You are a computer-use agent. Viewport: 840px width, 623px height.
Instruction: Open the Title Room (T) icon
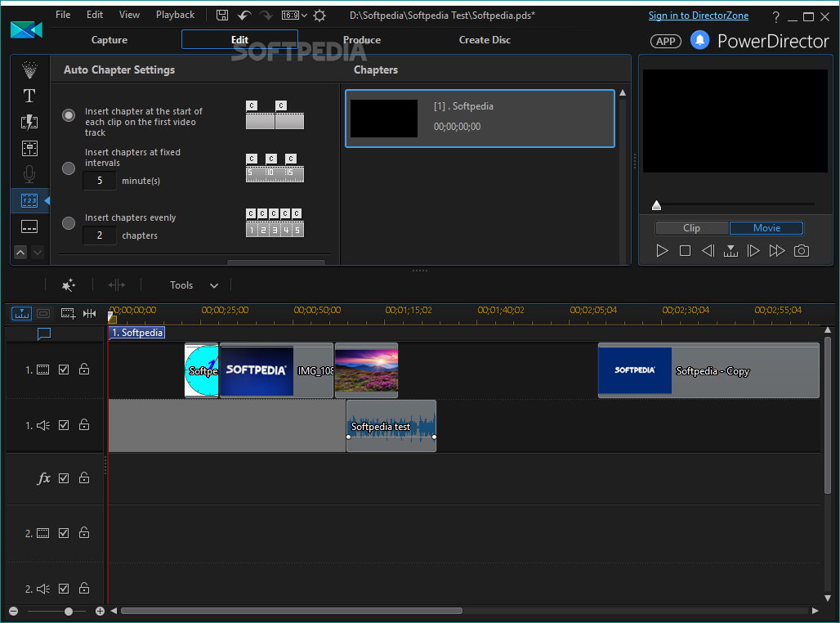point(29,96)
